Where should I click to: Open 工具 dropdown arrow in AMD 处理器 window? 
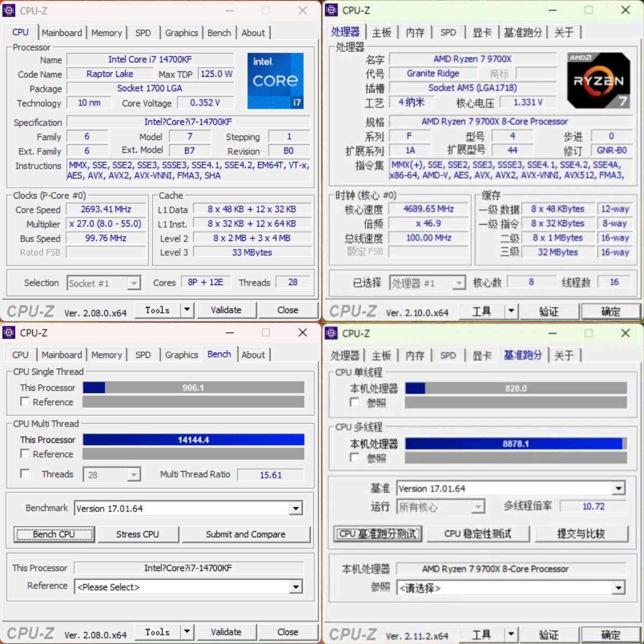coord(511,310)
